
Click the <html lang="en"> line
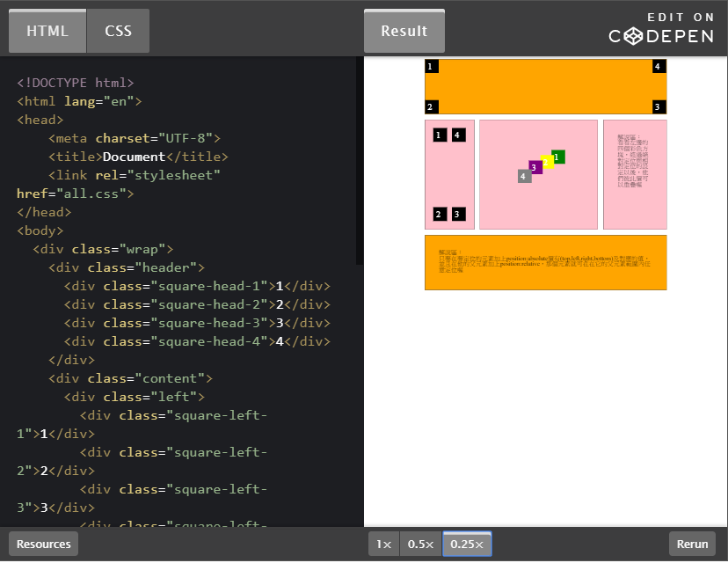79,101
